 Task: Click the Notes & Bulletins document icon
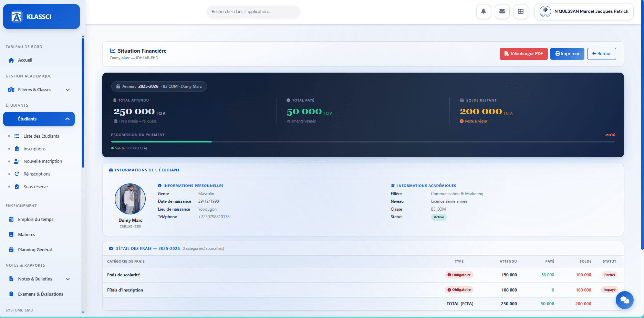click(11, 279)
